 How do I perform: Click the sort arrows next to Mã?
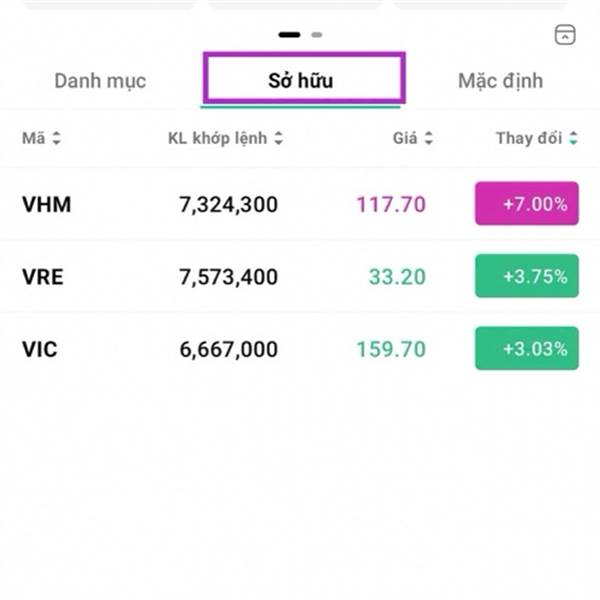56,139
